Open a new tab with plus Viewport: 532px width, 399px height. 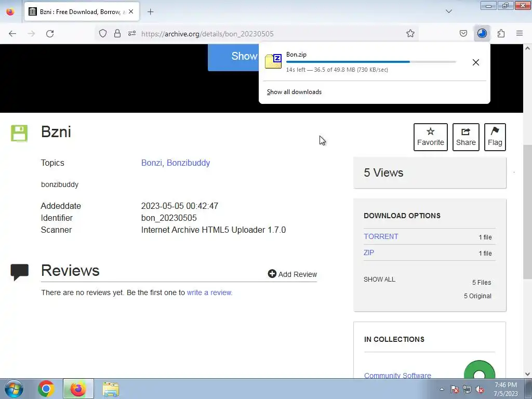[151, 12]
